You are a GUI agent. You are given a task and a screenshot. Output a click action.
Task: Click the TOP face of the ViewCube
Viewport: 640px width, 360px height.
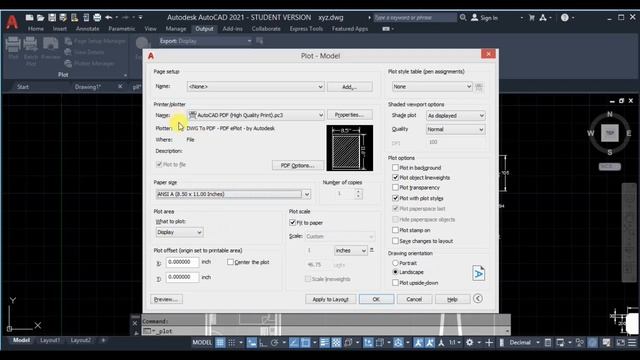pyautogui.click(x=610, y=133)
